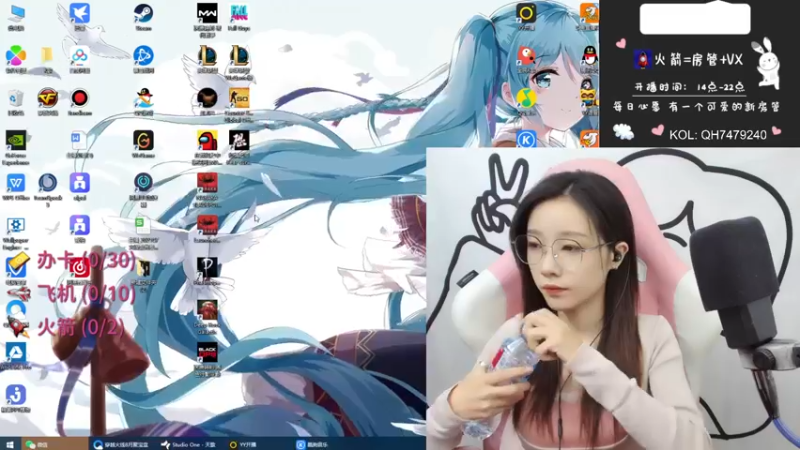Switch to Studio One in the taskbar
This screenshot has height=450, width=800.
(x=188, y=444)
